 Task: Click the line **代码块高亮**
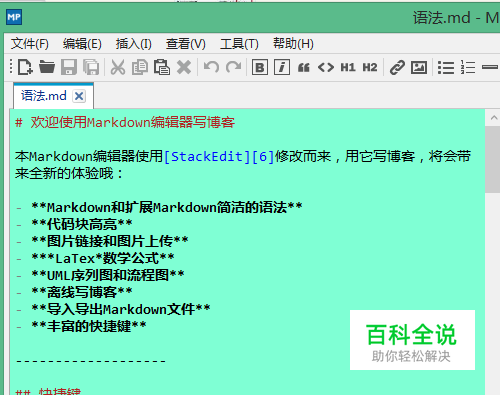82,224
